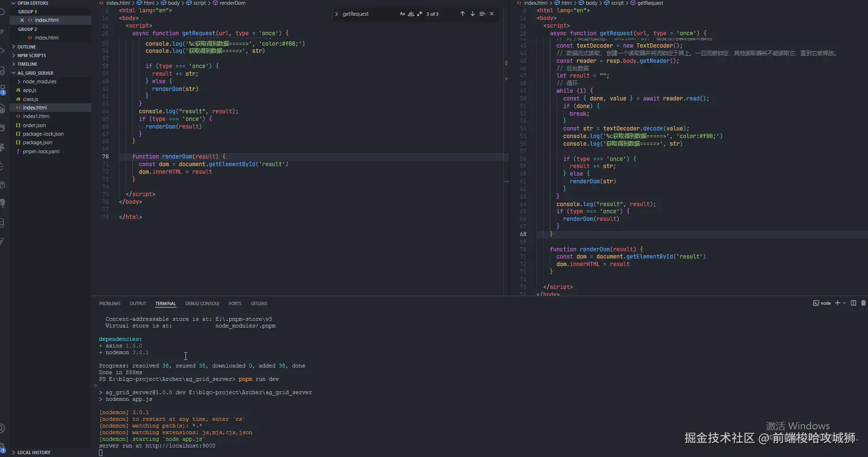Toggle Match Whole Word in find widget

411,14
